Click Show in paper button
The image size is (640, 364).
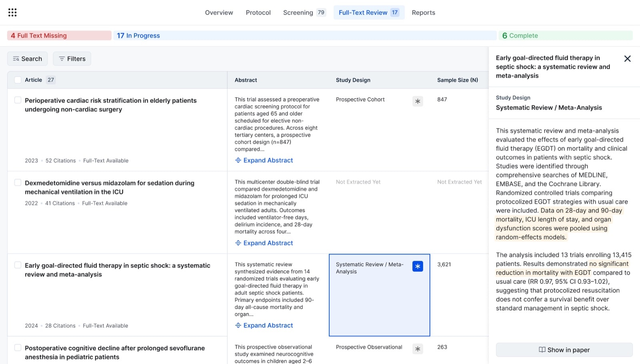[x=564, y=350]
